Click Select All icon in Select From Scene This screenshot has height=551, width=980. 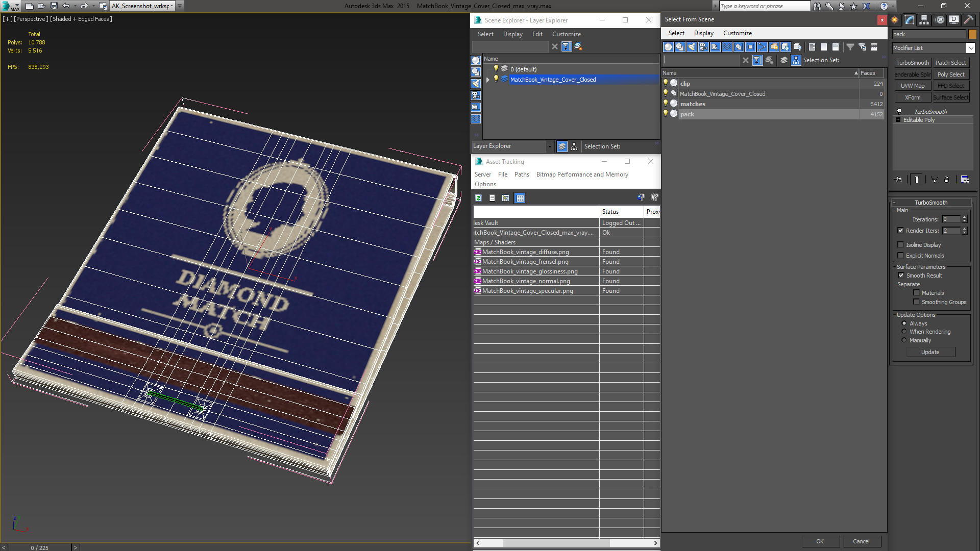[812, 47]
